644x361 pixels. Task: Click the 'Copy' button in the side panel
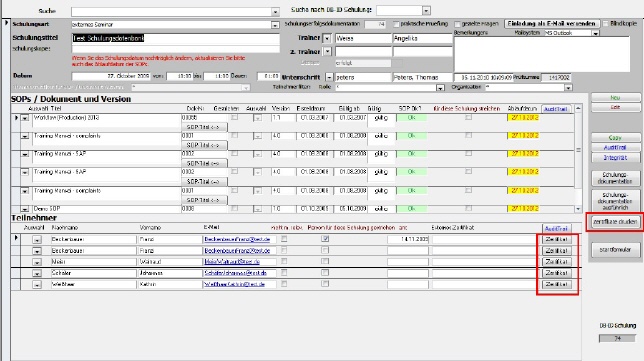tap(615, 138)
